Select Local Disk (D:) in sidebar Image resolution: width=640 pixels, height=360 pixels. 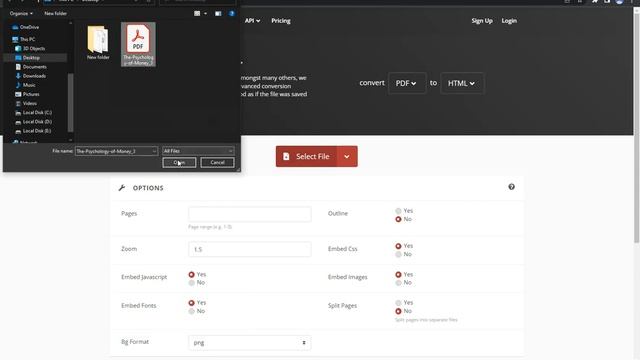(x=37, y=122)
